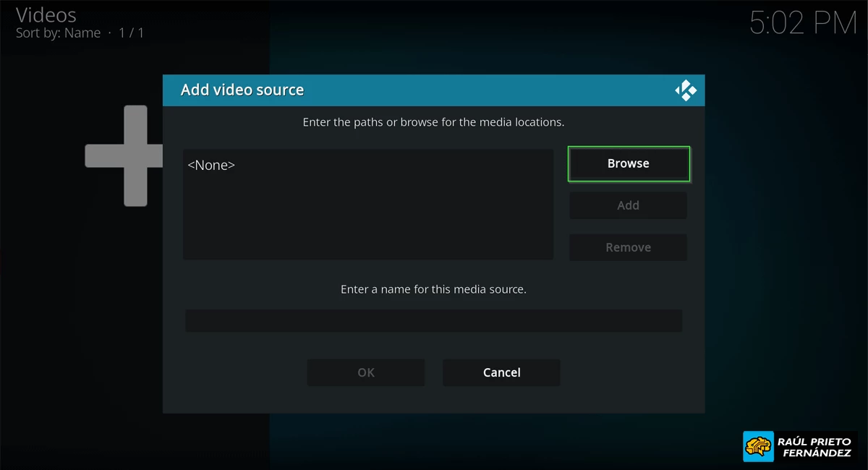Screen dimensions: 868x470
Task: Click the Add video source title bar
Action: [242, 90]
